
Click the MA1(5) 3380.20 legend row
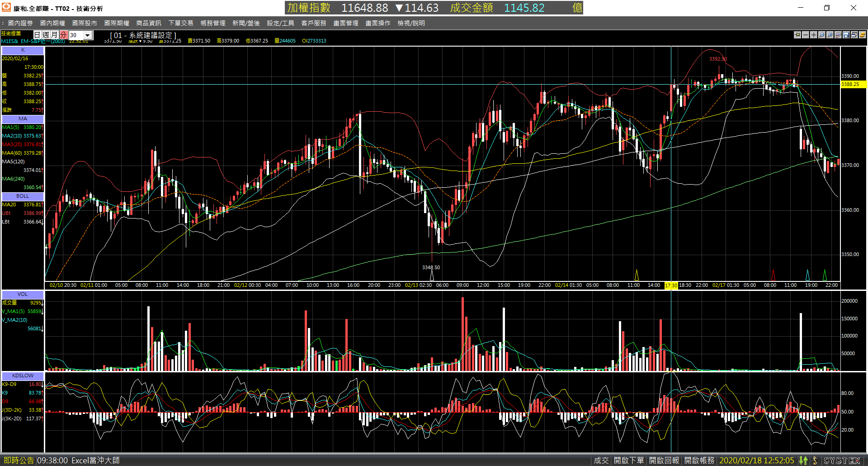pos(22,128)
